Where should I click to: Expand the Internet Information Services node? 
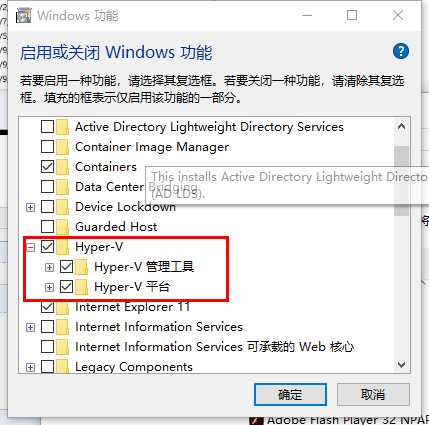point(30,327)
